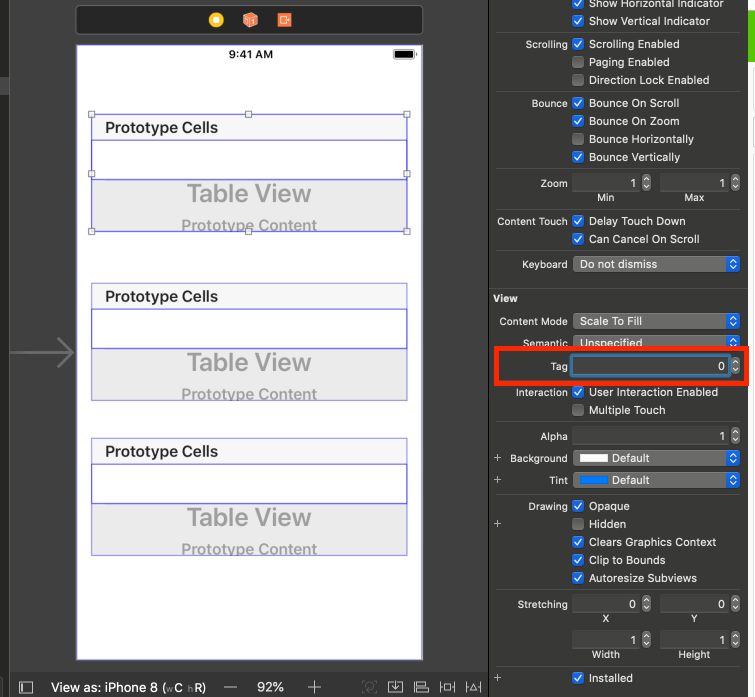Viewport: 755px width, 697px height.
Task: Click the Zoom Min stepper
Action: (x=646, y=183)
